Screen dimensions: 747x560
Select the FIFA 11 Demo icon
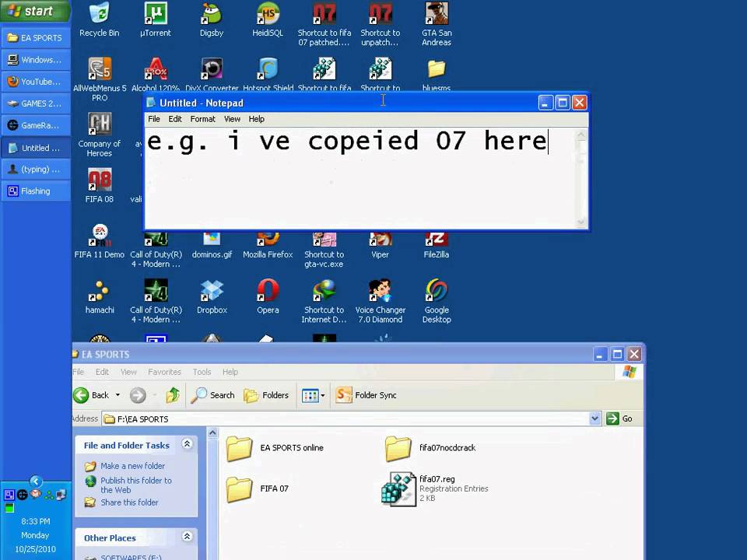(x=99, y=241)
